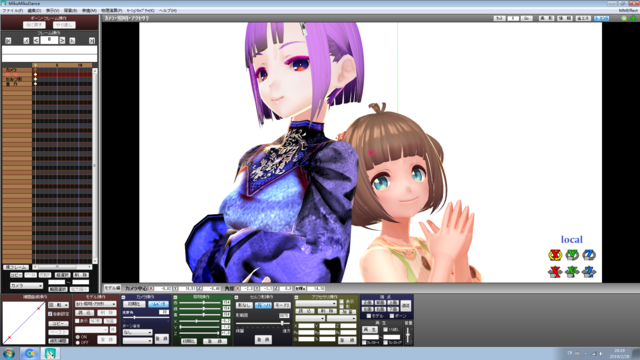
Task: Open the accessory selection dropdown
Action: click(x=316, y=304)
